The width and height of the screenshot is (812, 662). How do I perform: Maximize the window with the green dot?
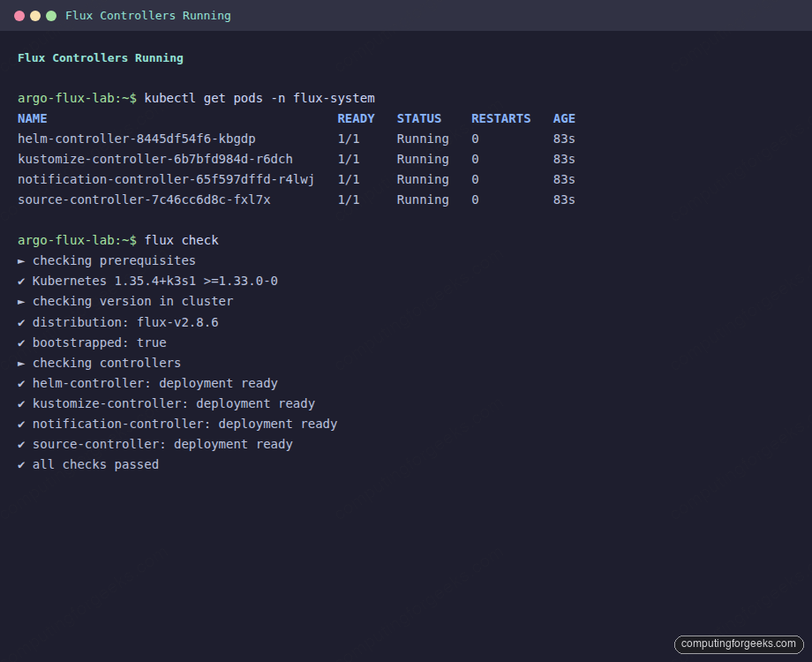51,16
